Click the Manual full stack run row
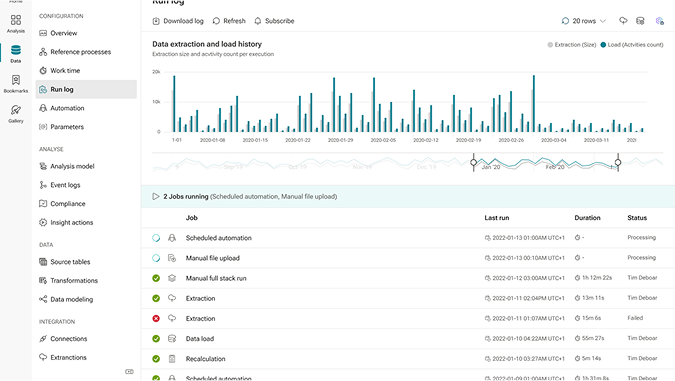The image size is (675, 381). [408, 278]
